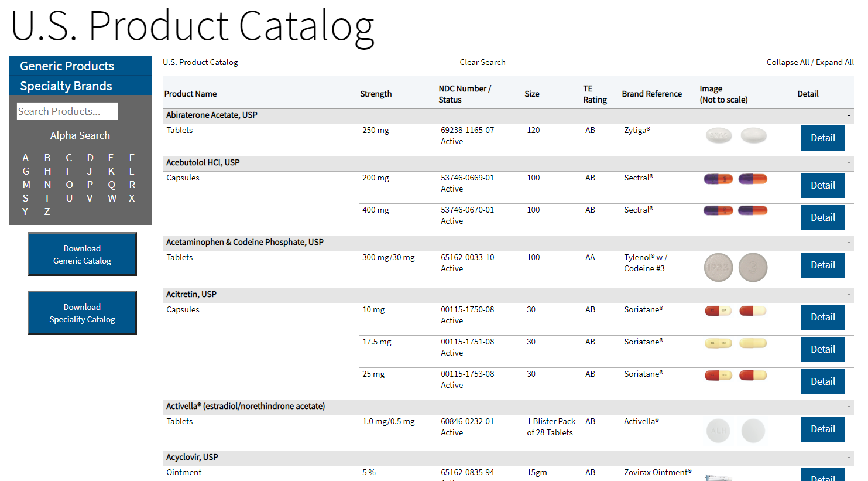The height and width of the screenshot is (481, 868).
Task: Select letter M in Alpha Search
Action: click(x=25, y=185)
